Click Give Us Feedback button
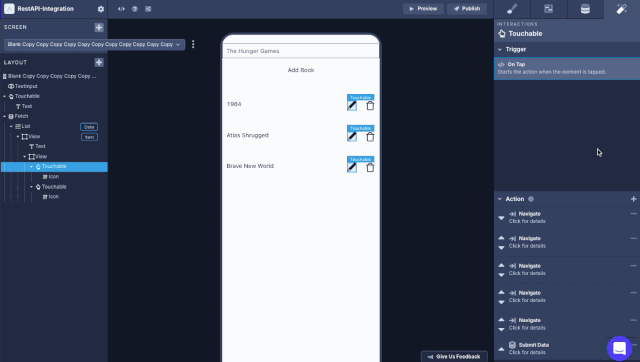Viewport: 640px width, 362px height. pos(454,357)
